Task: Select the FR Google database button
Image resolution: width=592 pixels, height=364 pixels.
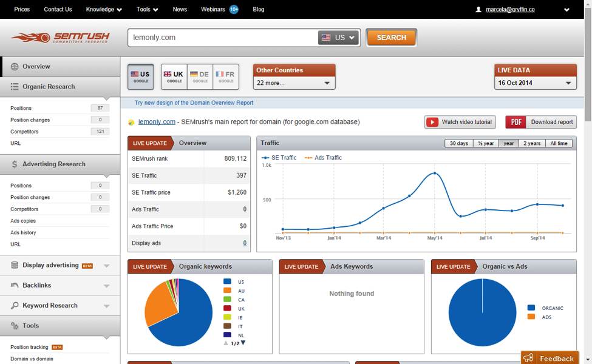Action: click(226, 76)
